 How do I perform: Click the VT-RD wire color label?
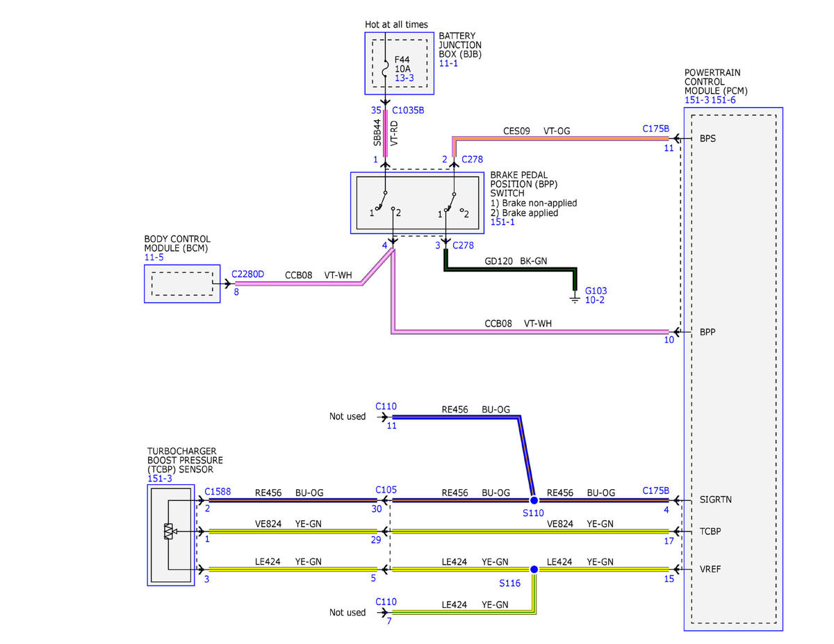pos(394,132)
